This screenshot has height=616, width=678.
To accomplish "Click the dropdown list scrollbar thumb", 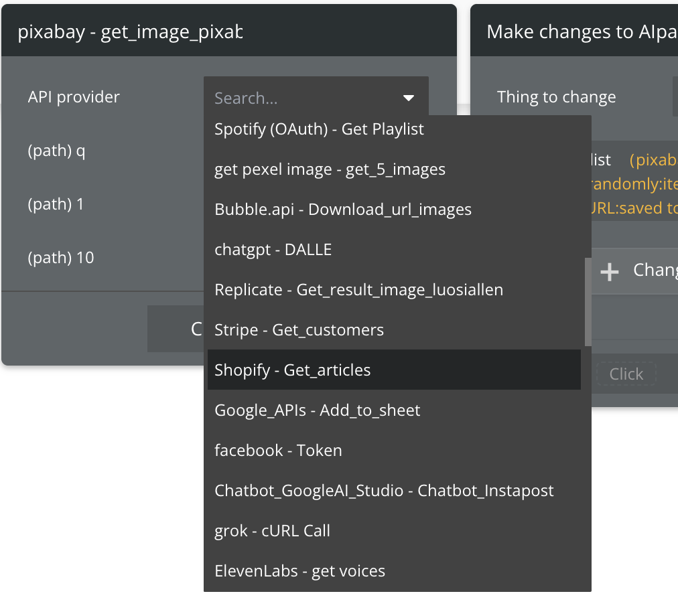I will click(x=588, y=301).
